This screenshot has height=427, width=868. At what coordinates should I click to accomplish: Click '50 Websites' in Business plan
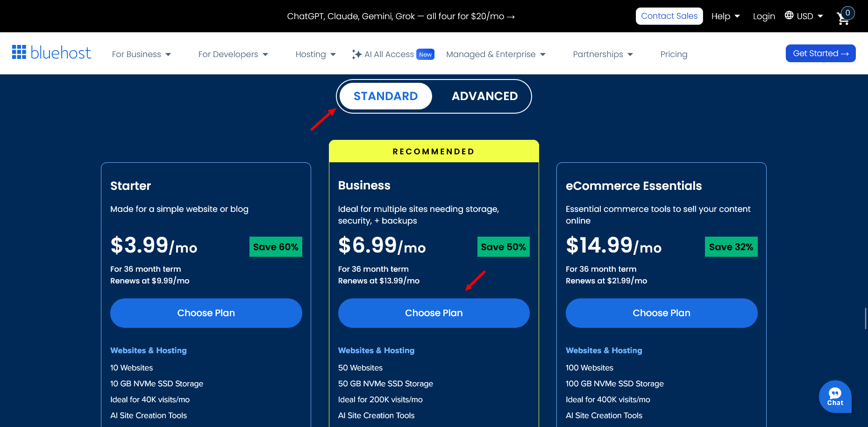(x=360, y=368)
